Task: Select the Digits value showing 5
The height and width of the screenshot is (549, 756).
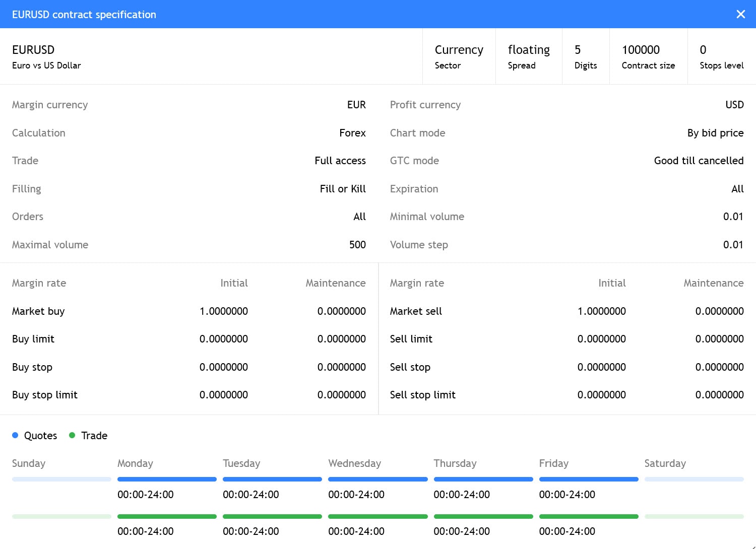Action: pyautogui.click(x=586, y=56)
